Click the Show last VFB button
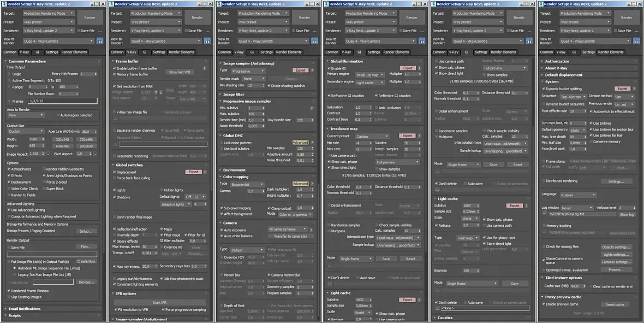This screenshot has width=644, height=323. point(180,72)
